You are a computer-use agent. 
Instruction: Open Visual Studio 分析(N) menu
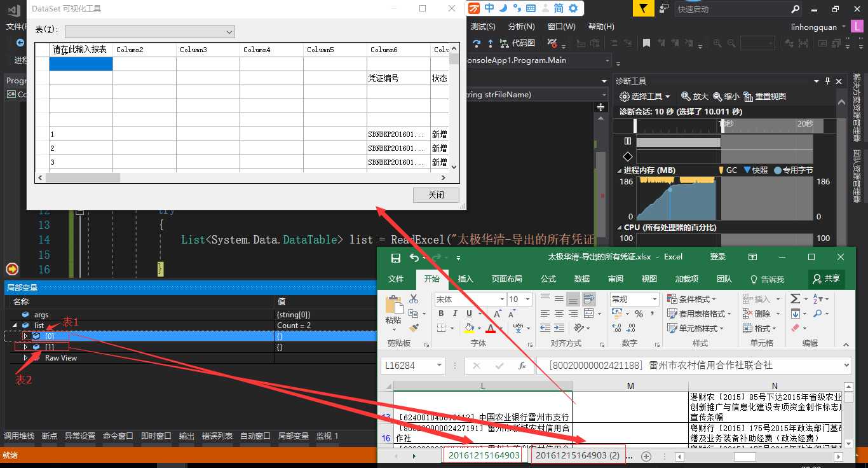[x=522, y=26]
